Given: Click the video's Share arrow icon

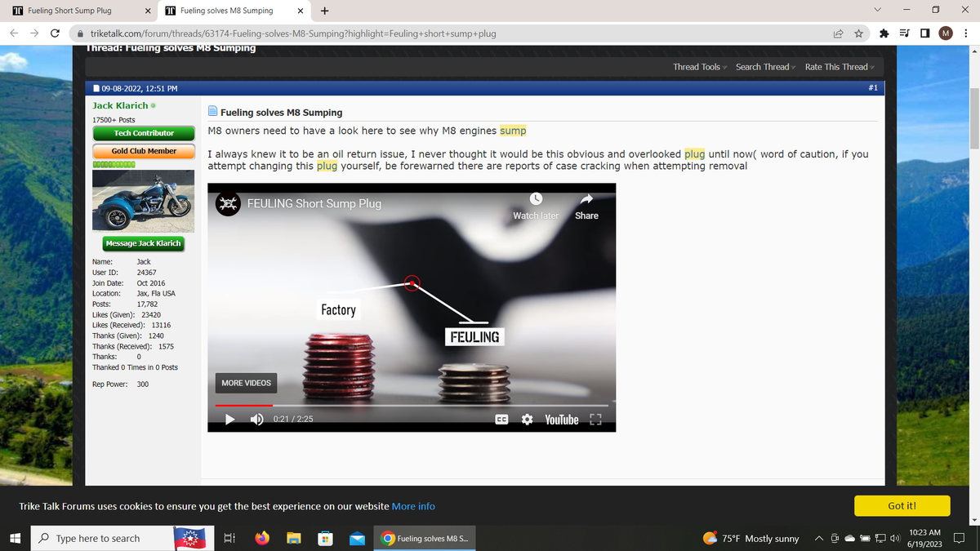Looking at the screenshot, I should (x=586, y=198).
